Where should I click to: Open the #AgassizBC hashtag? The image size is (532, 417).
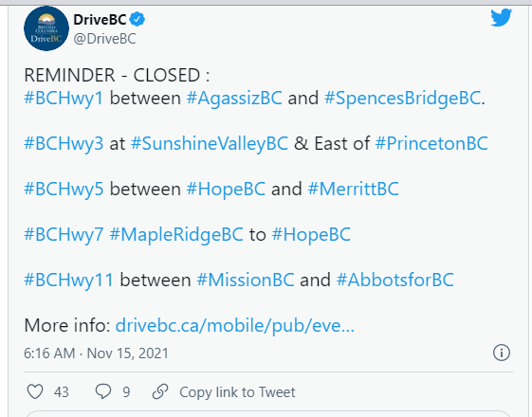pyautogui.click(x=234, y=99)
